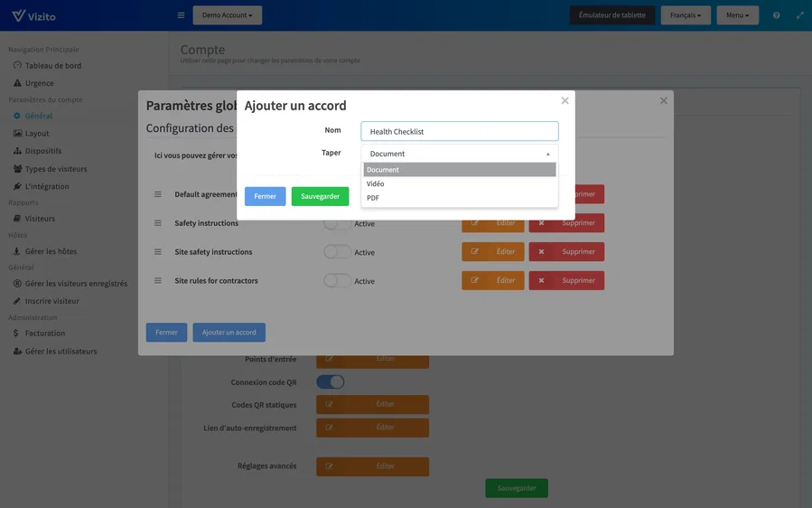Open the help question mark icon
This screenshot has height=508, width=812.
(776, 15)
